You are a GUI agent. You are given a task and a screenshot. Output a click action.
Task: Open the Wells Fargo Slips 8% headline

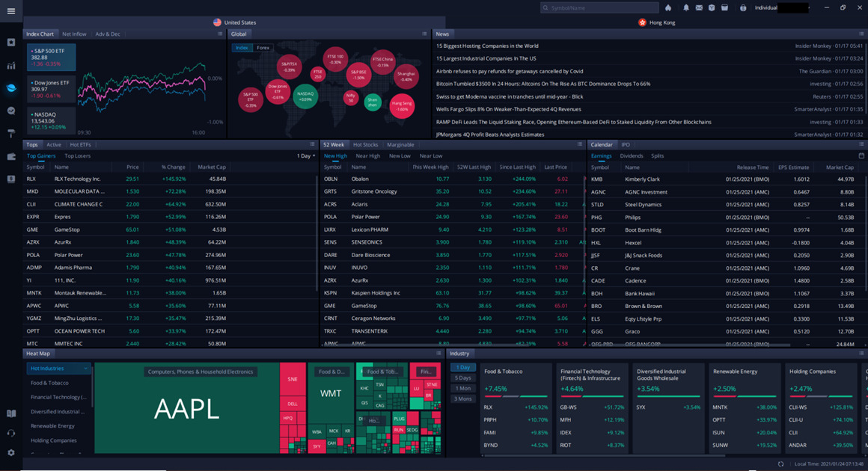(x=508, y=109)
